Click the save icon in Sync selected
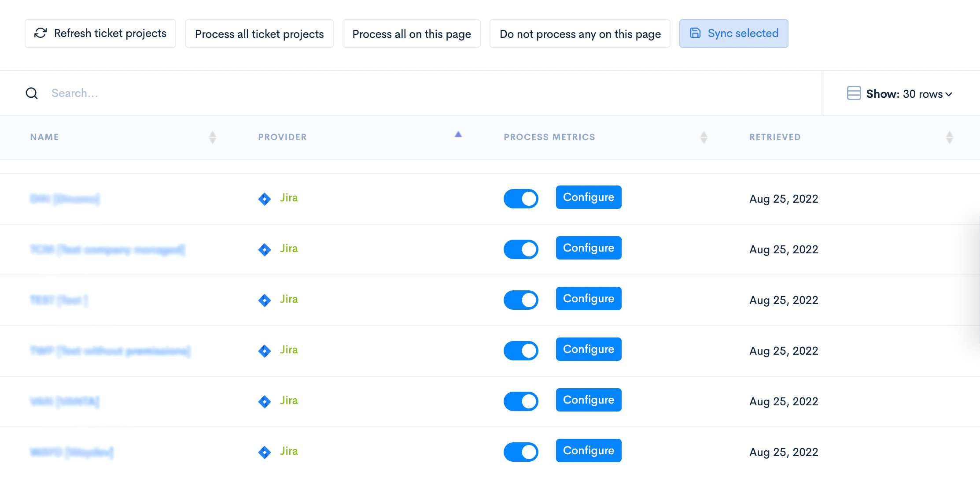Screen dimensions: 980x482 pos(695,33)
